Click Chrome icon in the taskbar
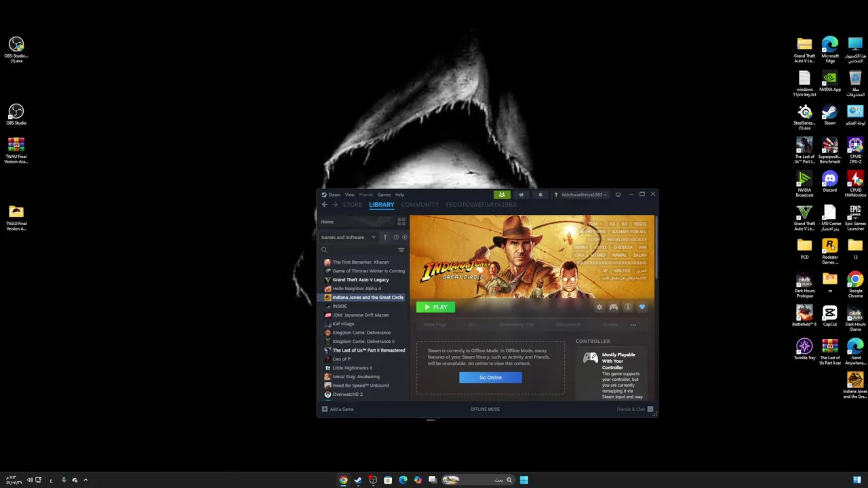The width and height of the screenshot is (868, 488). tap(343, 480)
